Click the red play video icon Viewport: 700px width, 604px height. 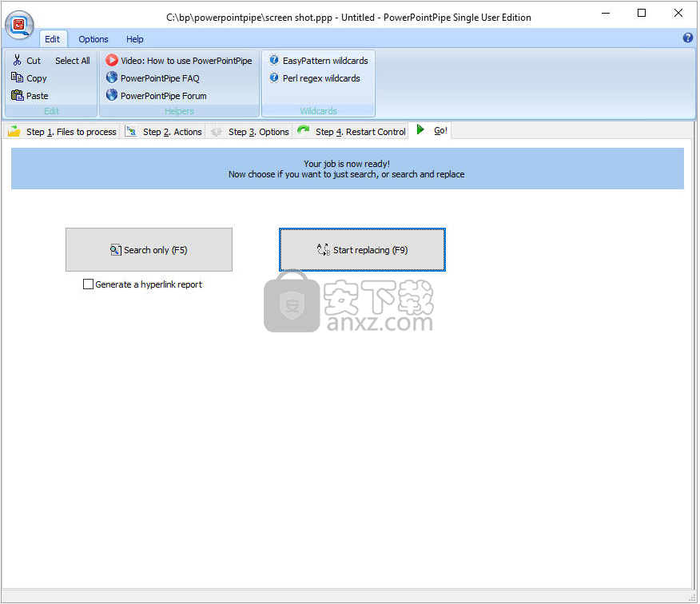point(112,60)
